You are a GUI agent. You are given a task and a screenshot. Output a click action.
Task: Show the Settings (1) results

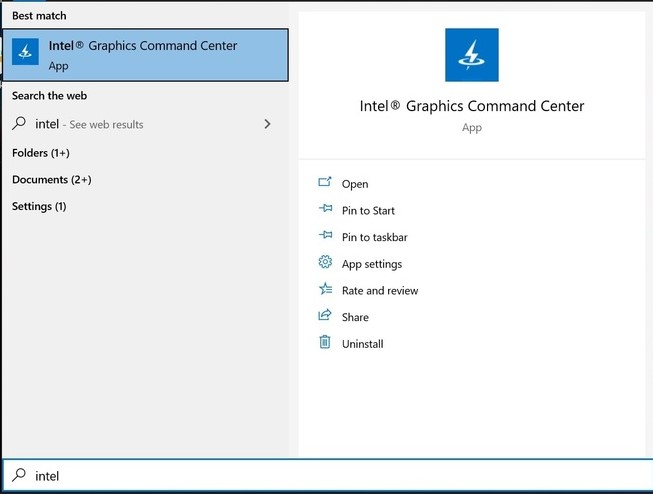coord(39,206)
